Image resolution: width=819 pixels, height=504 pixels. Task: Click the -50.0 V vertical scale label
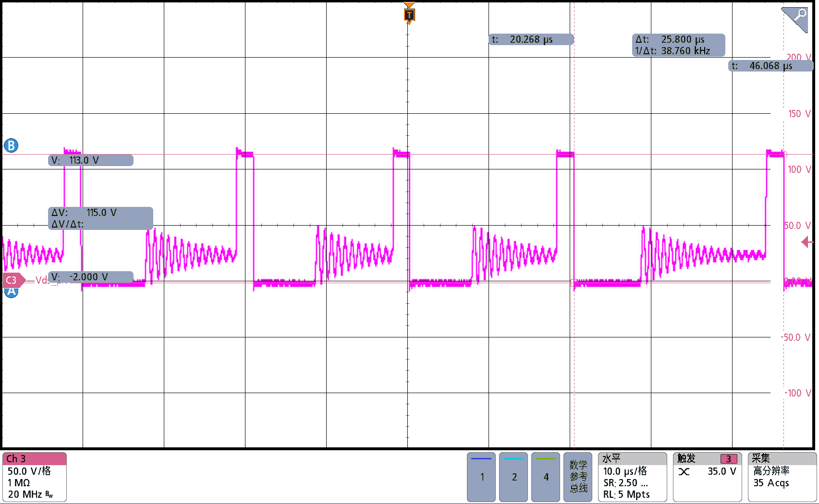tap(795, 337)
